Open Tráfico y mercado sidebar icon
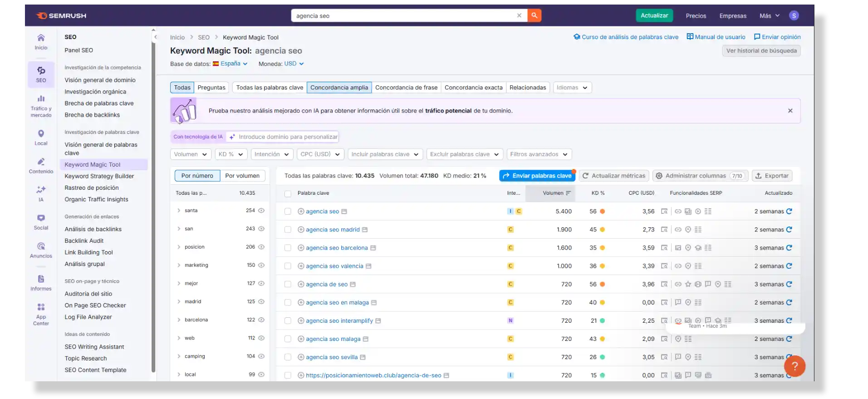Image resolution: width=868 pixels, height=399 pixels. pos(41,105)
